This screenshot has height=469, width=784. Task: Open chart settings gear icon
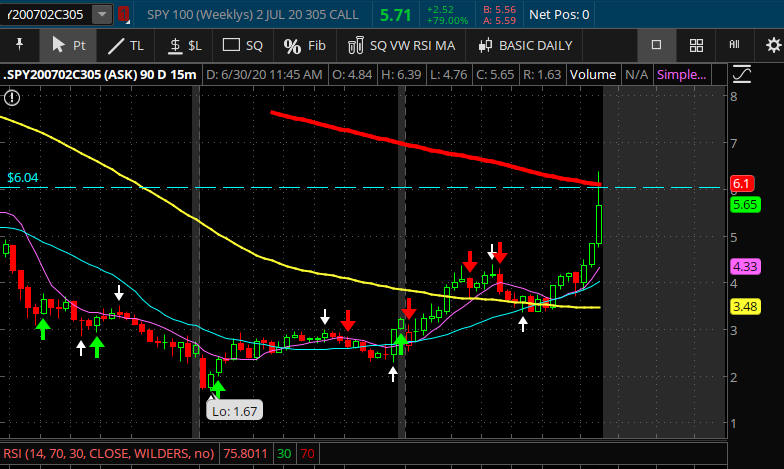click(773, 45)
